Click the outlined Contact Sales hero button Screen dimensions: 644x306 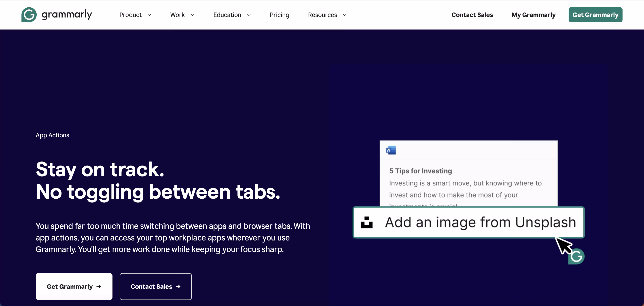(x=155, y=287)
